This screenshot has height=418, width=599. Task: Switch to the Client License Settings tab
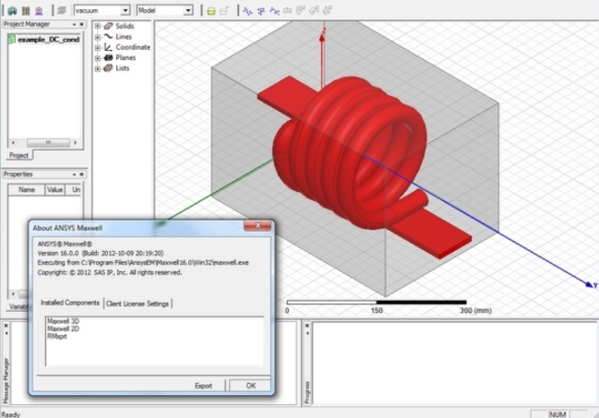click(137, 303)
